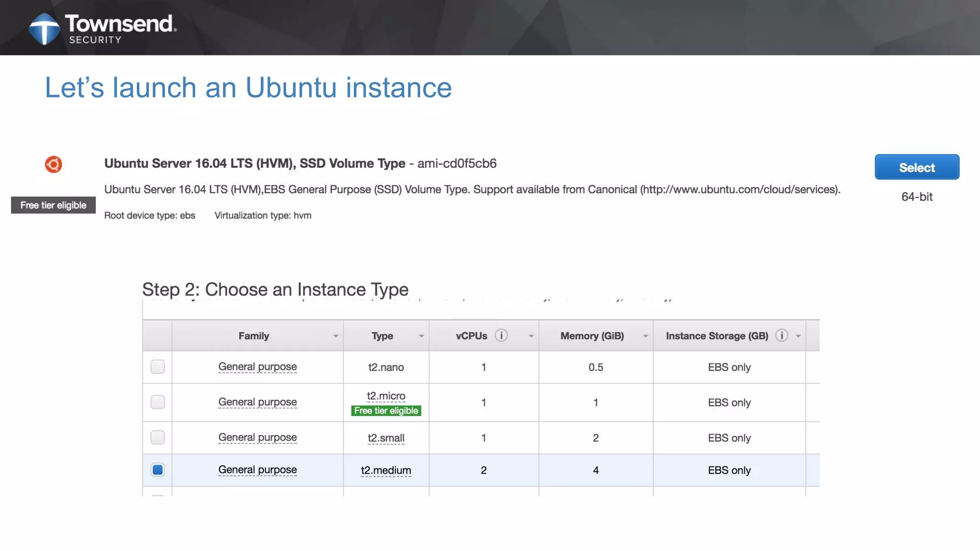Open the Type column filter arrow
Viewport: 980px width, 551px height.
coord(422,336)
